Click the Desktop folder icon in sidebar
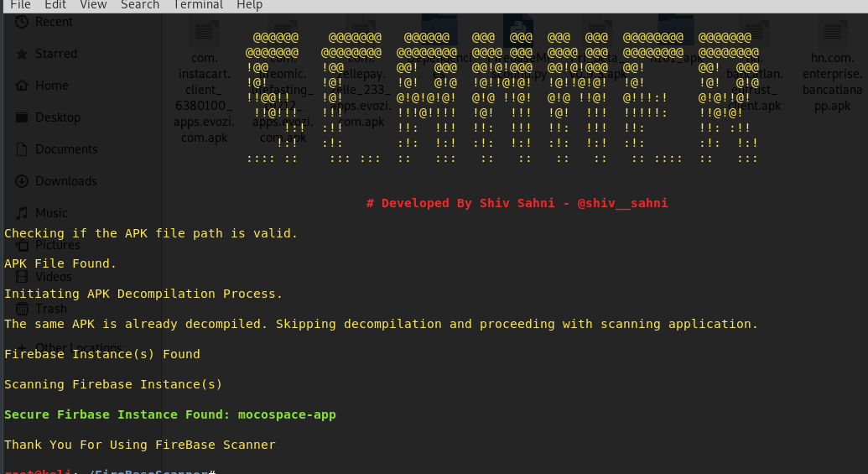This screenshot has width=868, height=474. click(x=22, y=117)
